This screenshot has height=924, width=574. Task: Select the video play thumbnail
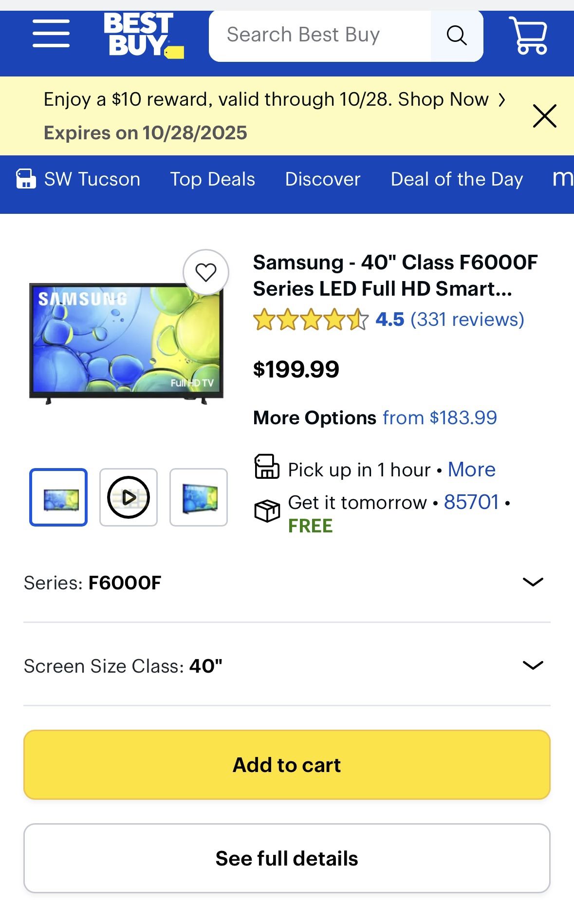[128, 497]
